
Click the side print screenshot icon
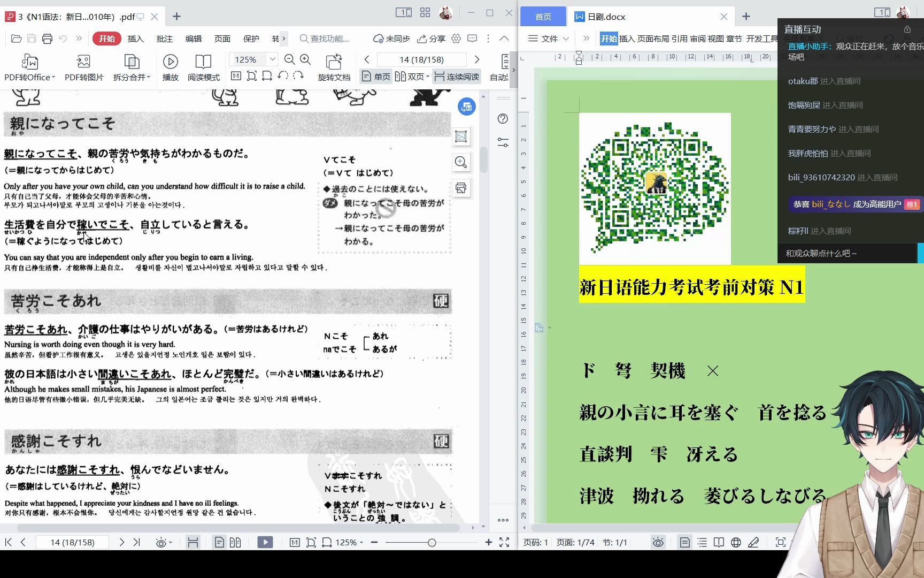461,188
